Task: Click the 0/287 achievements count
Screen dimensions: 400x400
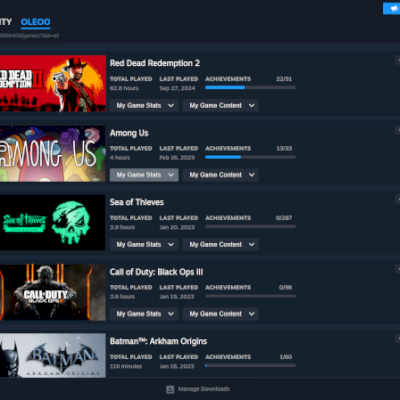Action: click(x=284, y=218)
